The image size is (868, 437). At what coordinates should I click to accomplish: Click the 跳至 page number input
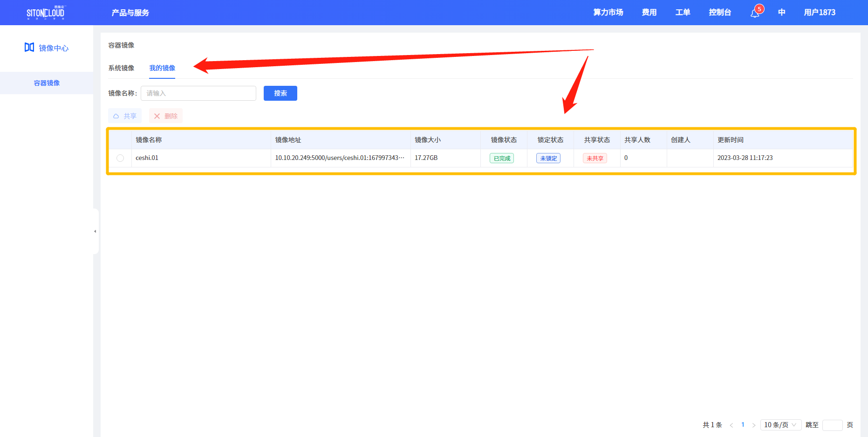pyautogui.click(x=832, y=425)
